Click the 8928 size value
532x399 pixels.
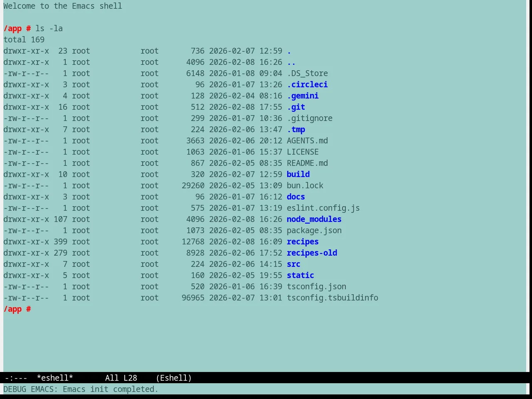[195, 253]
